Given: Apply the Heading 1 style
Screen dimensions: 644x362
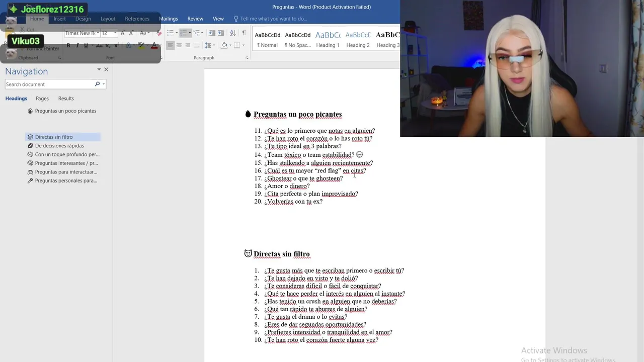Looking at the screenshot, I should tap(328, 39).
